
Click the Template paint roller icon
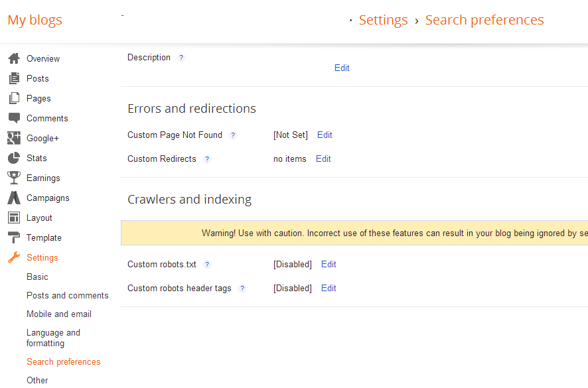pyautogui.click(x=14, y=237)
